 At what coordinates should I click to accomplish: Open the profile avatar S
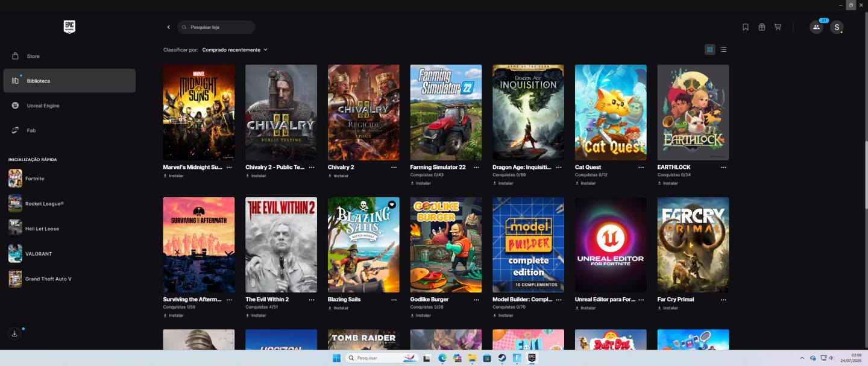click(x=837, y=27)
